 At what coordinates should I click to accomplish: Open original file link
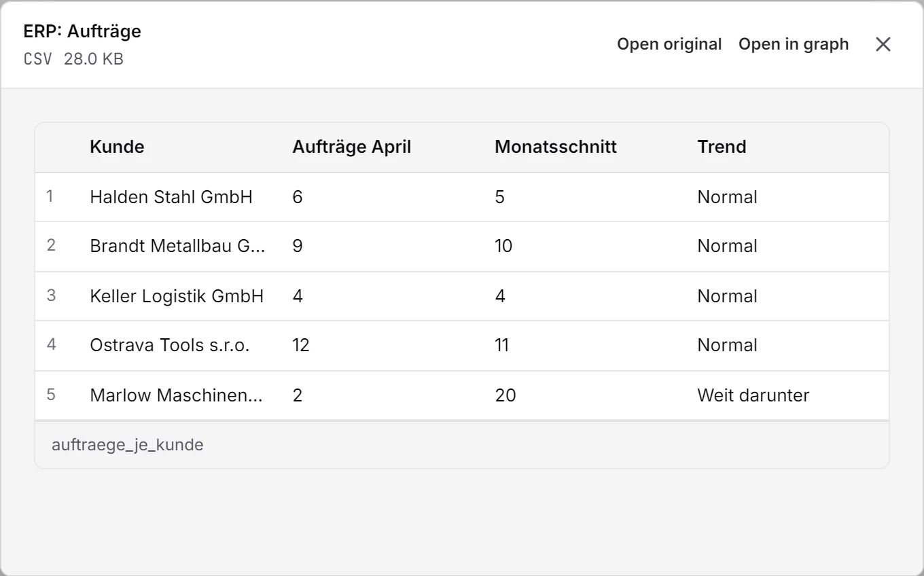click(669, 44)
